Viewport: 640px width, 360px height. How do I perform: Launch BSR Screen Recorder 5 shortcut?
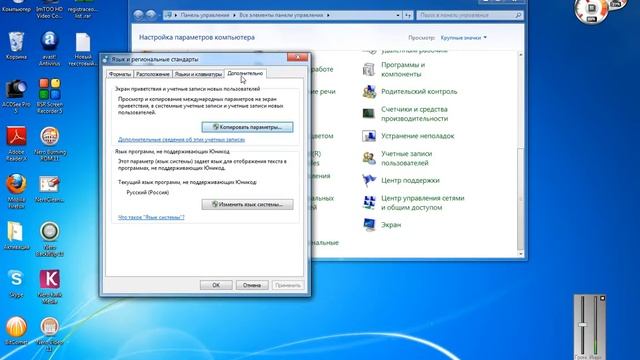(50, 96)
